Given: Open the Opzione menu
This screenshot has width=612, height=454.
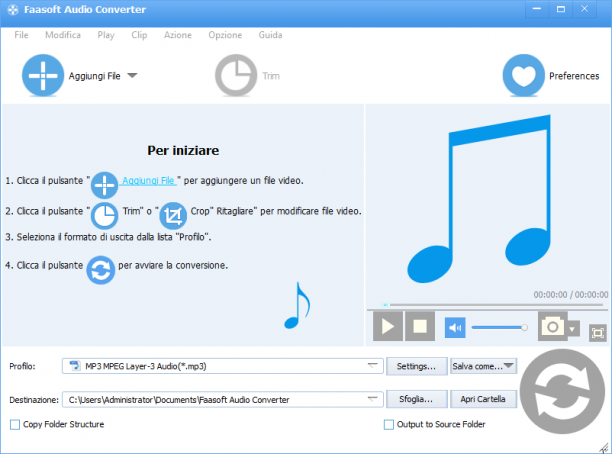Looking at the screenshot, I should click(x=225, y=35).
